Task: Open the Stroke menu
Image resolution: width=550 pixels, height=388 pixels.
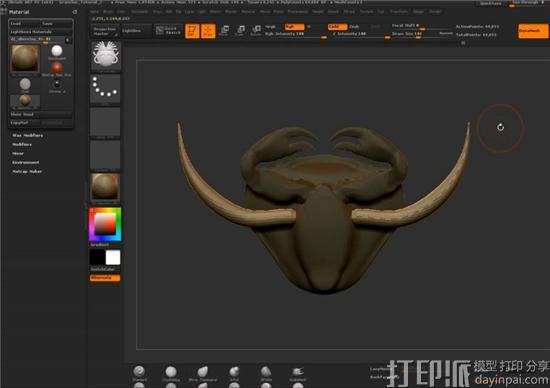Action: (x=349, y=12)
